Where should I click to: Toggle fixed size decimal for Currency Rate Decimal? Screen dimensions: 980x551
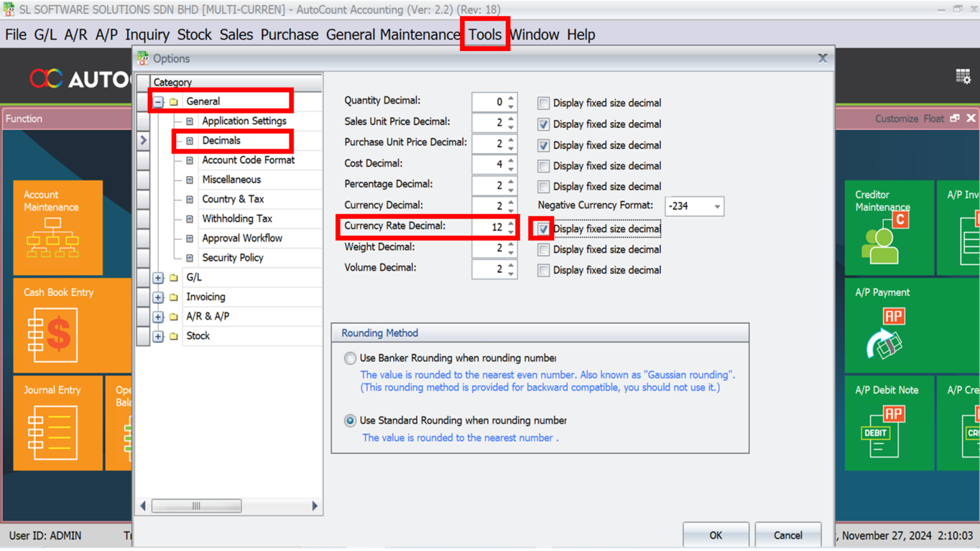(543, 229)
